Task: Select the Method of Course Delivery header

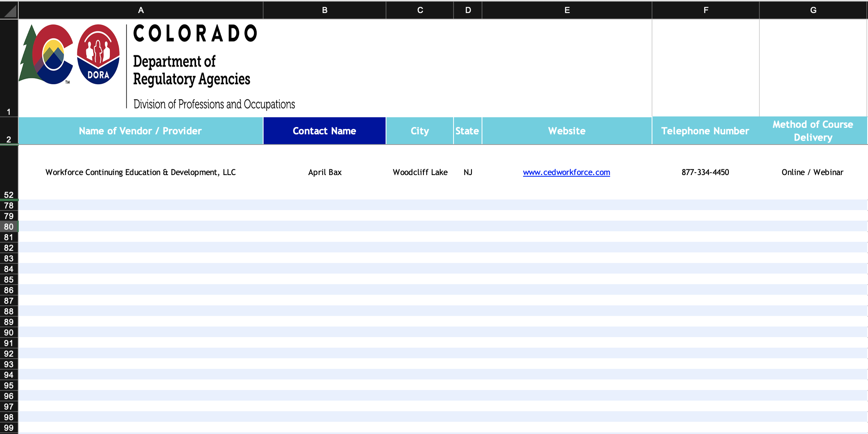Action: coord(813,131)
